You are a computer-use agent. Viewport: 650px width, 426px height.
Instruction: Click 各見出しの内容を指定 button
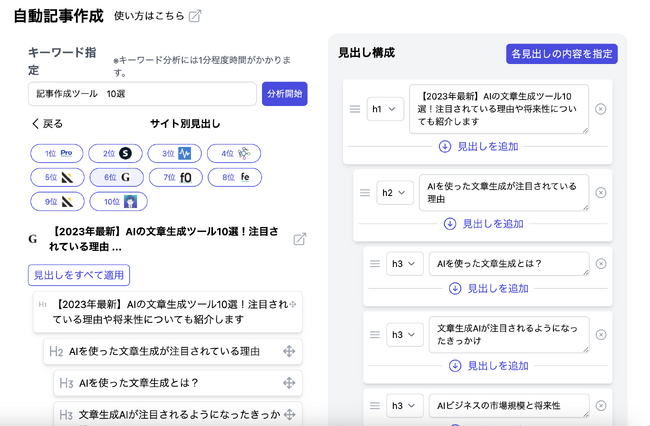tap(562, 53)
